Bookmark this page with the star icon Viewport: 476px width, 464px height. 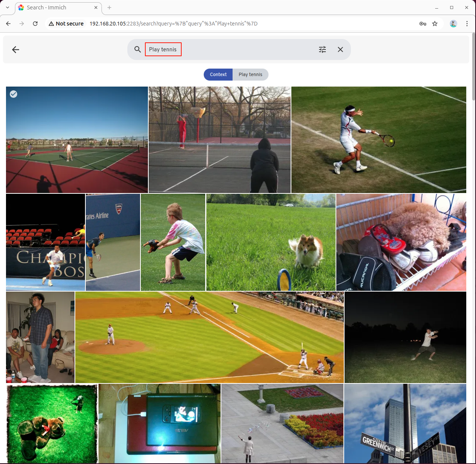click(435, 24)
